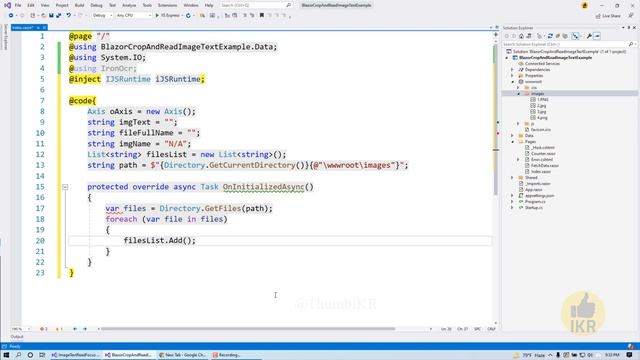Screen dimensions: 640x360
Task: Click the browser refresh toolbar icon
Action: [188, 16]
